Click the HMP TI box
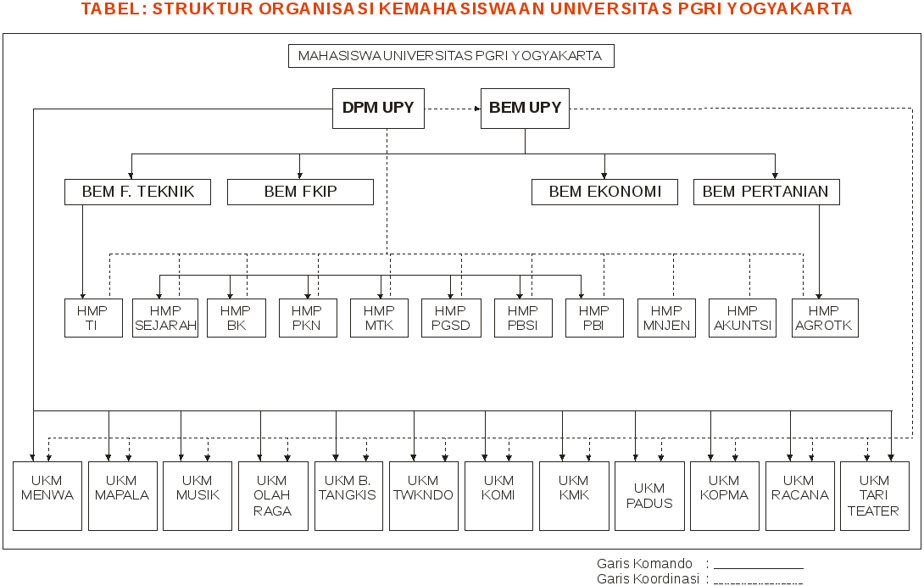924x586 pixels. (94, 318)
